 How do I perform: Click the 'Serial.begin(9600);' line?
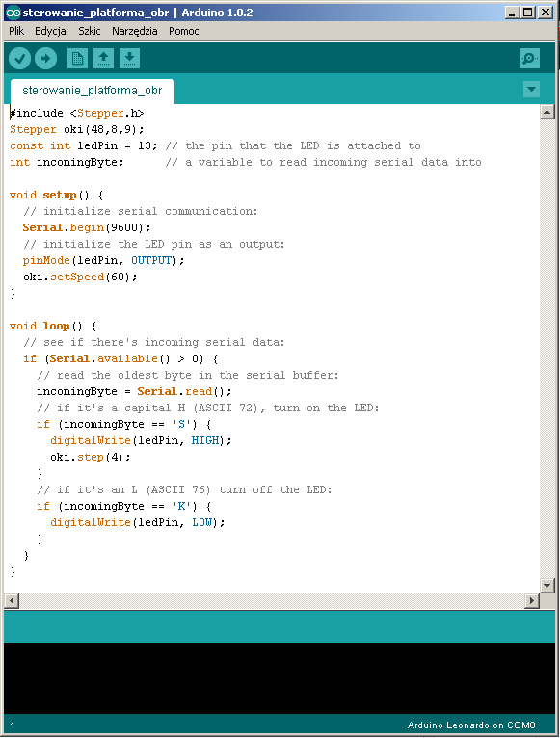(87, 227)
